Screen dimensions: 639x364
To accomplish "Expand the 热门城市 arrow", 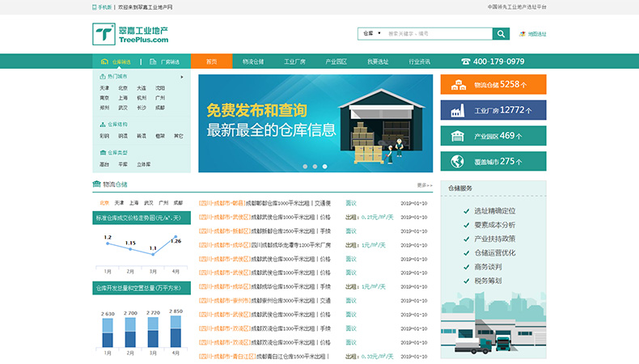I will pos(182,77).
